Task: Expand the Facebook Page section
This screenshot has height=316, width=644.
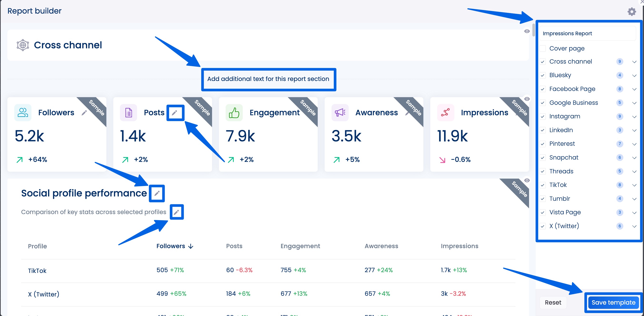Action: [634, 89]
